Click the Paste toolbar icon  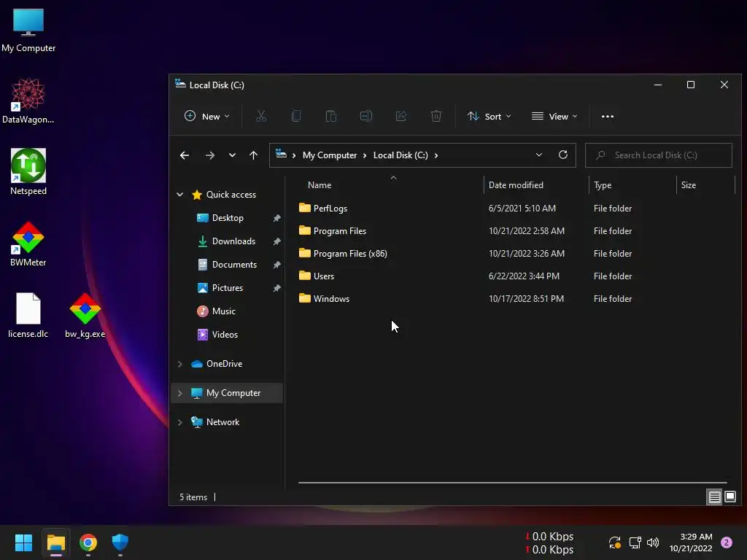[x=331, y=116]
